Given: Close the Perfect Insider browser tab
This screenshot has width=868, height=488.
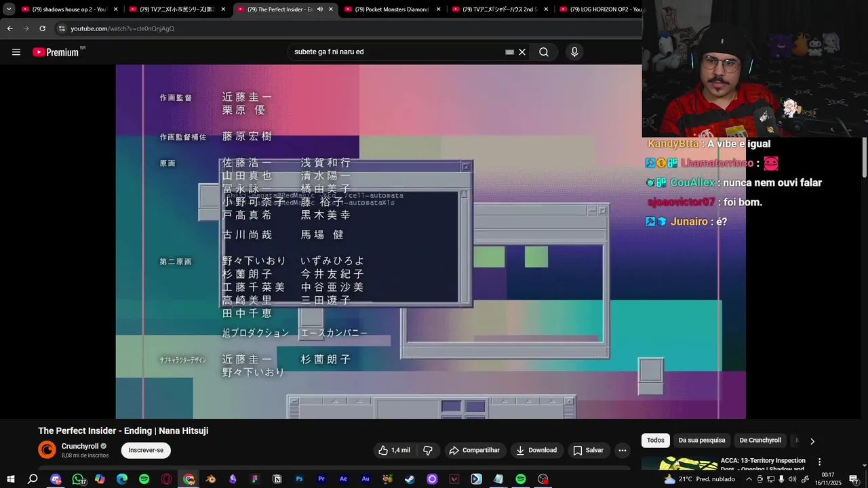Looking at the screenshot, I should (331, 9).
